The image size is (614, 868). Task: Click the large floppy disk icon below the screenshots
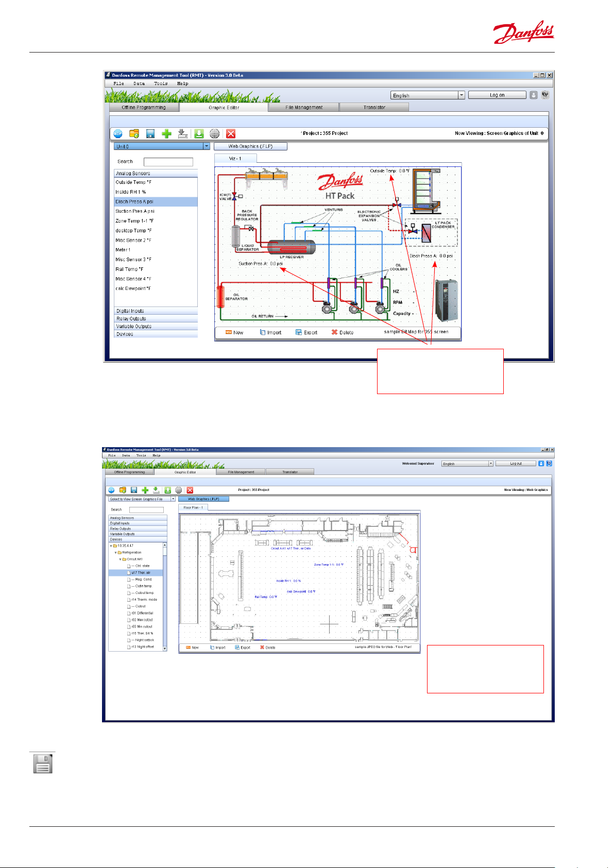tap(43, 763)
